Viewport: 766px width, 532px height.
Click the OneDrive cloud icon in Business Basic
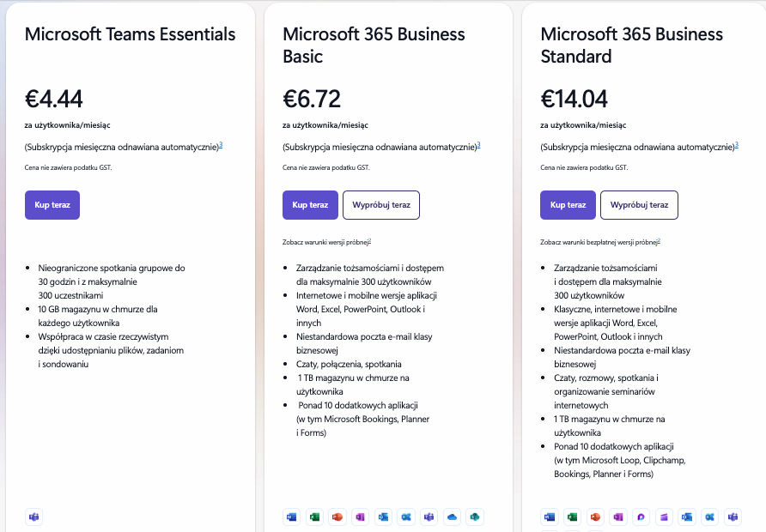click(x=452, y=517)
